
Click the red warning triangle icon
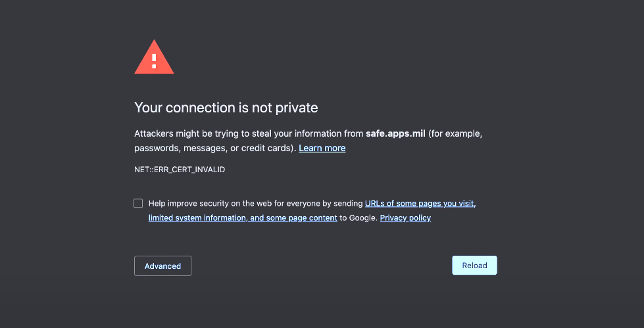(x=154, y=57)
